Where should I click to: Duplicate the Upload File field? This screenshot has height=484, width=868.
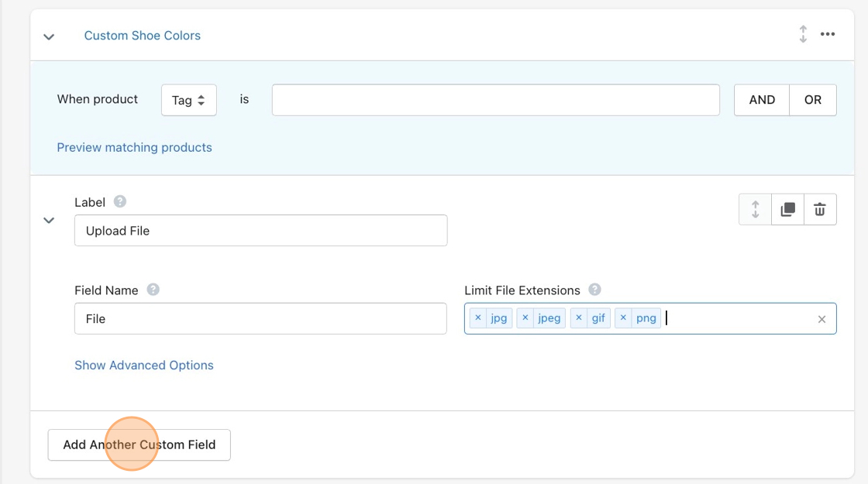(x=787, y=209)
